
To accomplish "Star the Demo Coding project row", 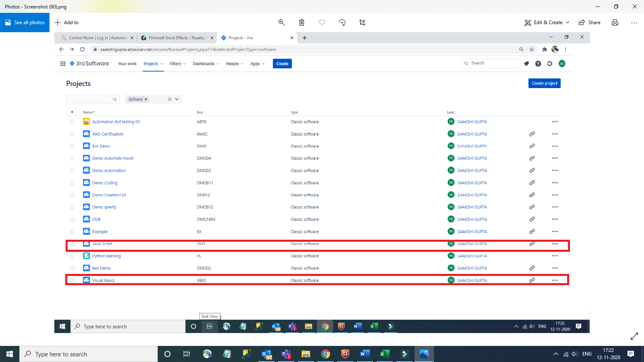I will 72,183.
